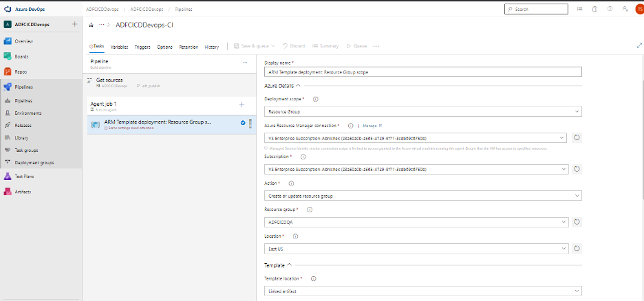The height and width of the screenshot is (301, 644).
Task: Open Subscription dropdown
Action: pos(417,169)
